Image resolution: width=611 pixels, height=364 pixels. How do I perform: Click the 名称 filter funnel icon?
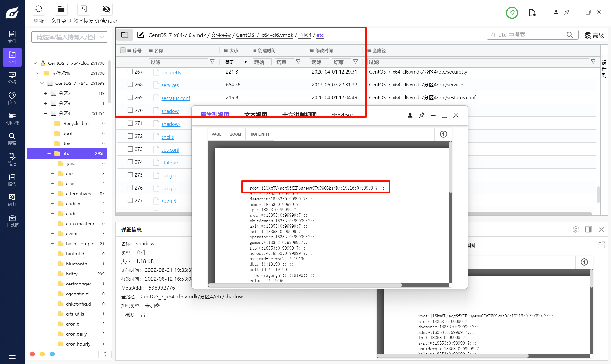pyautogui.click(x=212, y=62)
